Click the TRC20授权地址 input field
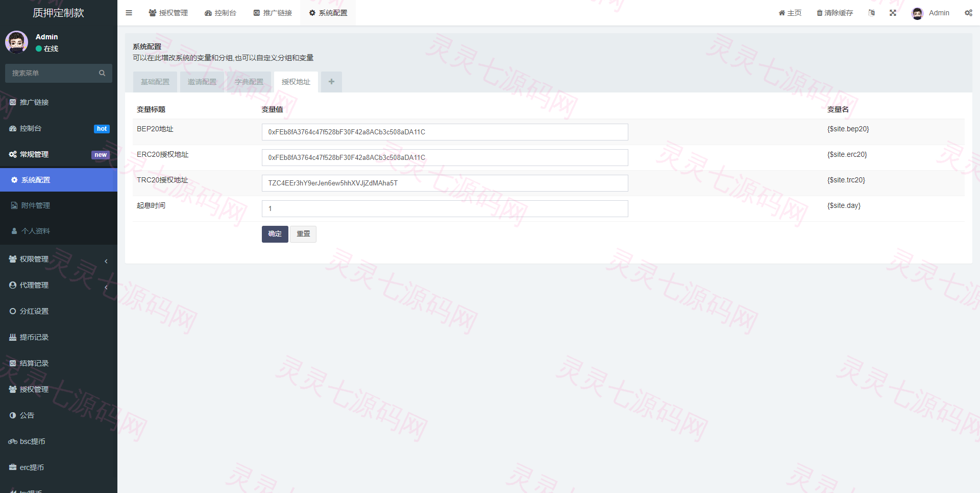980x493 pixels. [x=445, y=183]
